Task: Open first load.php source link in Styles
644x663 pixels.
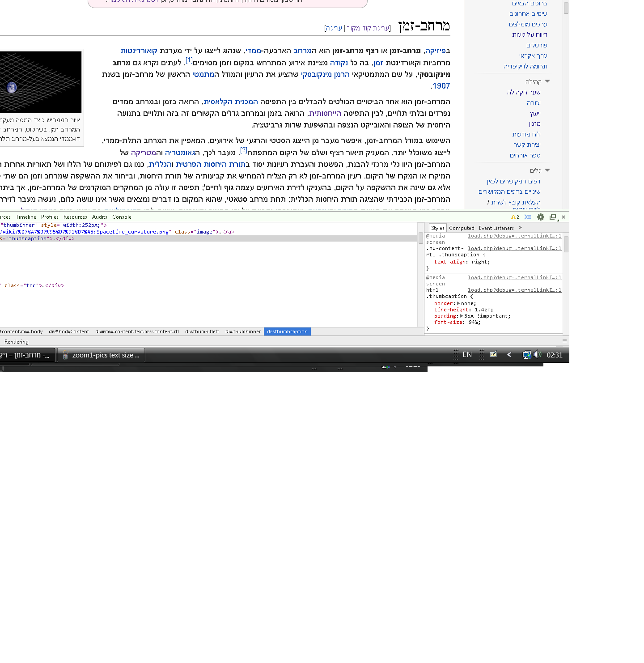Action: (x=514, y=236)
